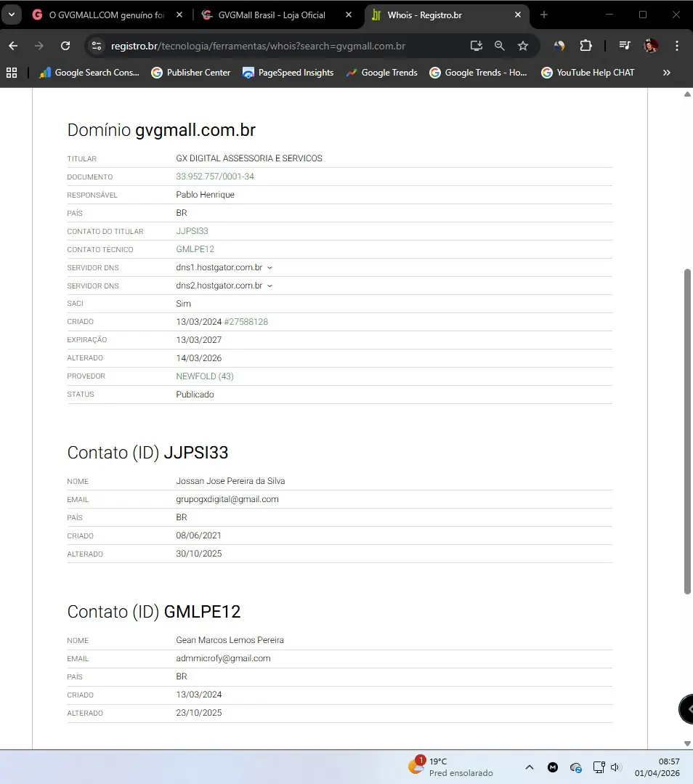This screenshot has height=784, width=693.
Task: Open Chrome's three-dot menu
Action: pos(677,46)
